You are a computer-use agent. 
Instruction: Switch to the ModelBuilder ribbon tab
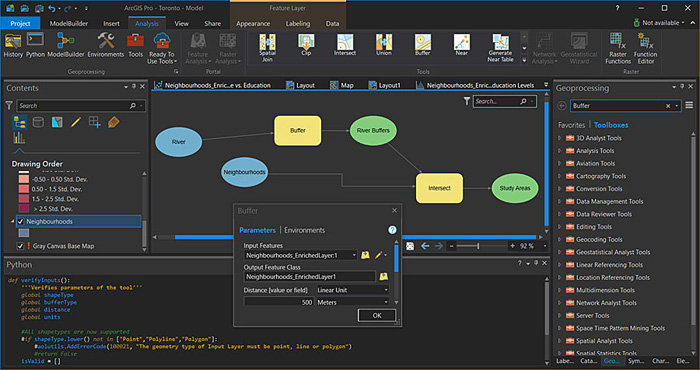69,24
